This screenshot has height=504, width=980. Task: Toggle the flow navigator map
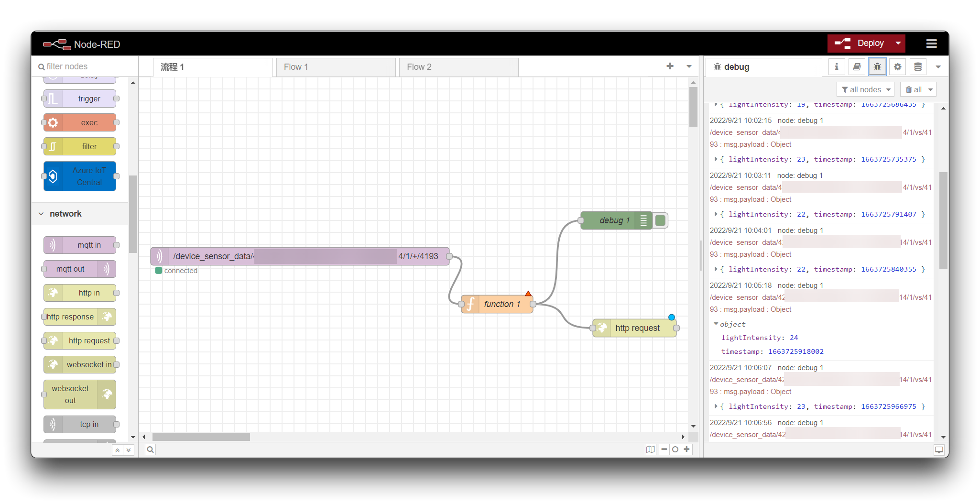tap(651, 449)
